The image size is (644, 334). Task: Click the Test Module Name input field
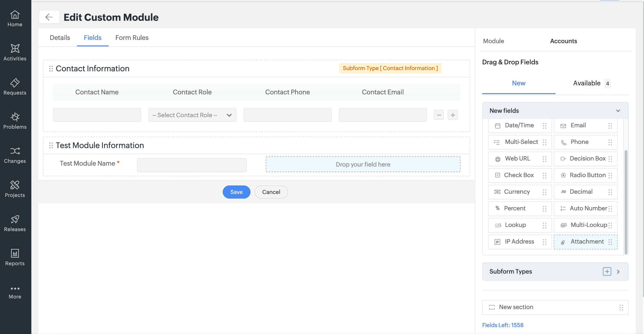192,165
